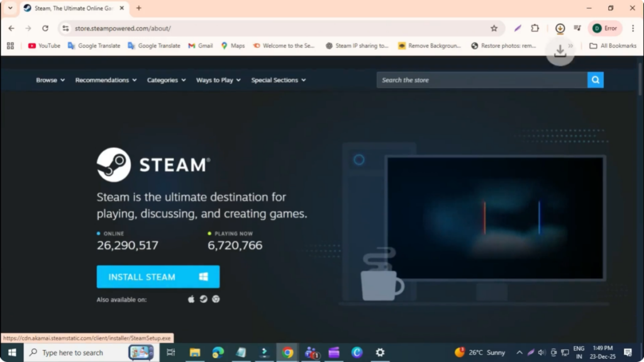Expand the Ways to Play menu
The height and width of the screenshot is (362, 644).
218,80
